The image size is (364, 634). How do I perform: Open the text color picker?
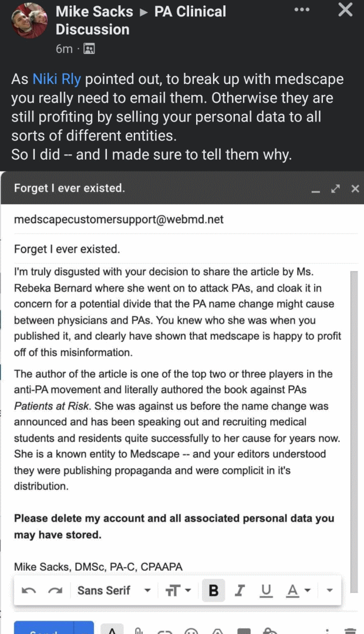pyautogui.click(x=298, y=591)
